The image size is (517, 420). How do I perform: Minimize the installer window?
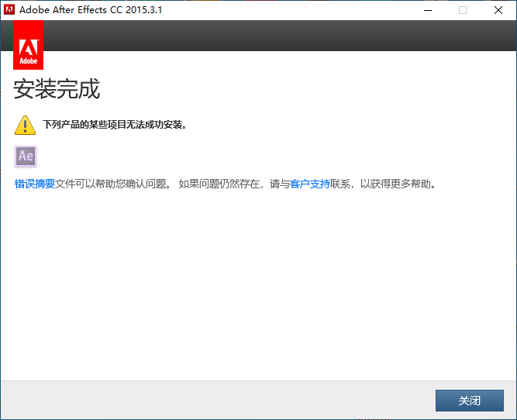(x=428, y=10)
